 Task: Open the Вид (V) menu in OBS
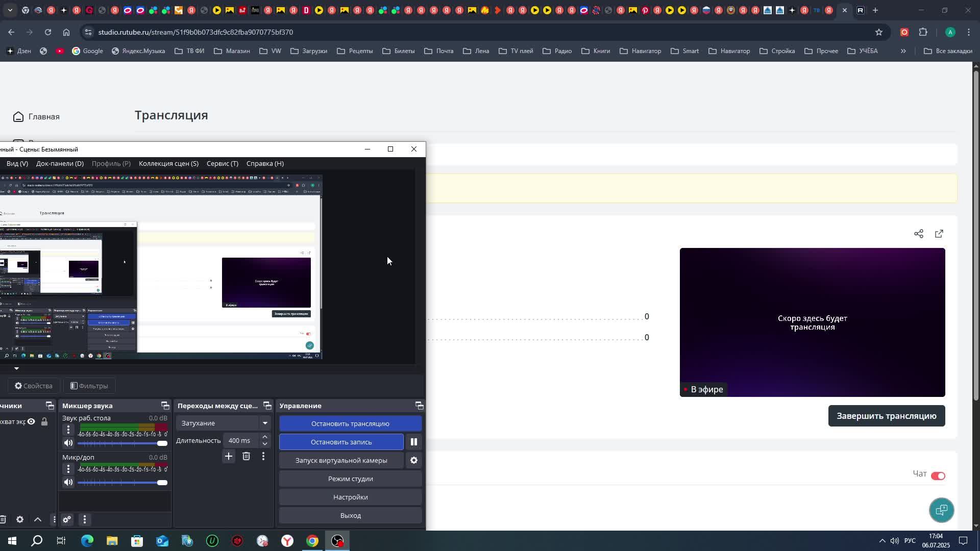17,164
